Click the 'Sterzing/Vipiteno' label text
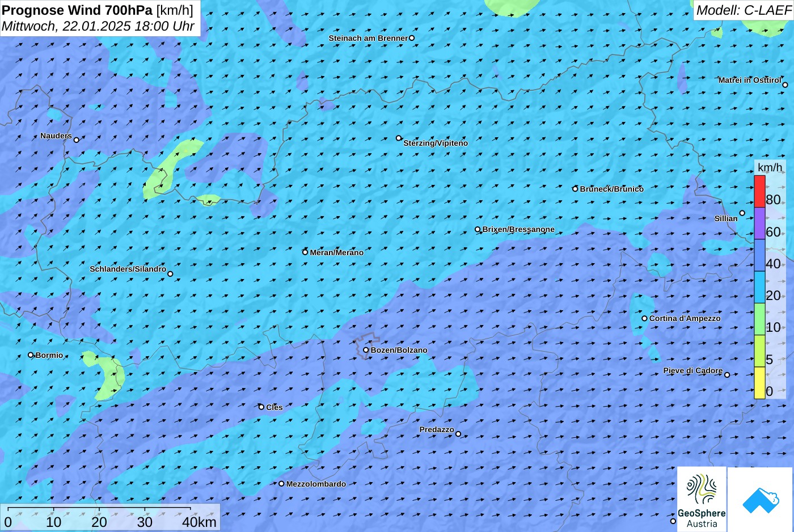The image size is (794, 532). (436, 143)
